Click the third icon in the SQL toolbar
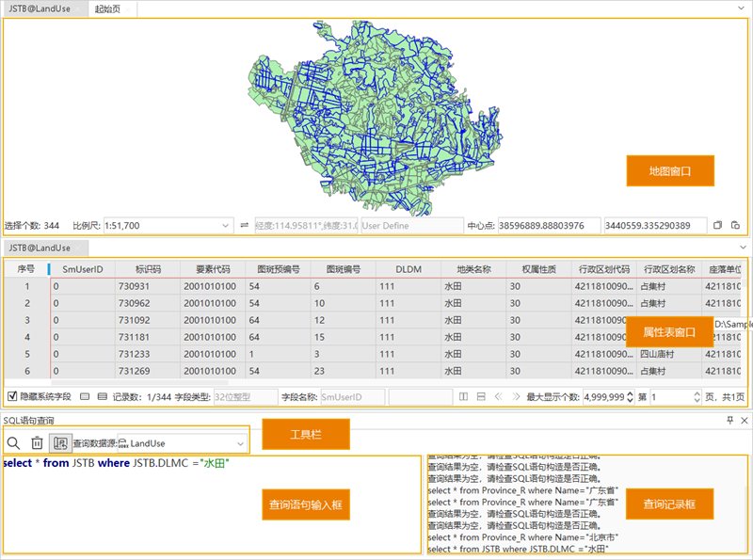 tap(60, 442)
